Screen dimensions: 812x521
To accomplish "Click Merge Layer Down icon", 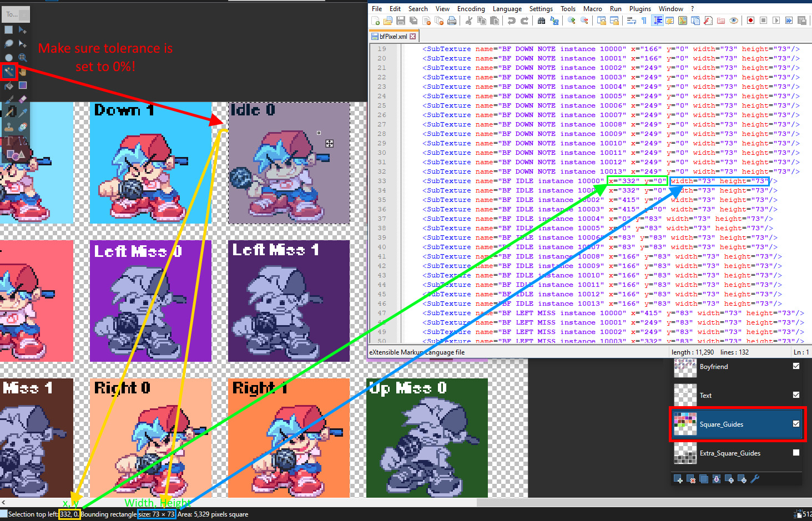I will click(717, 479).
